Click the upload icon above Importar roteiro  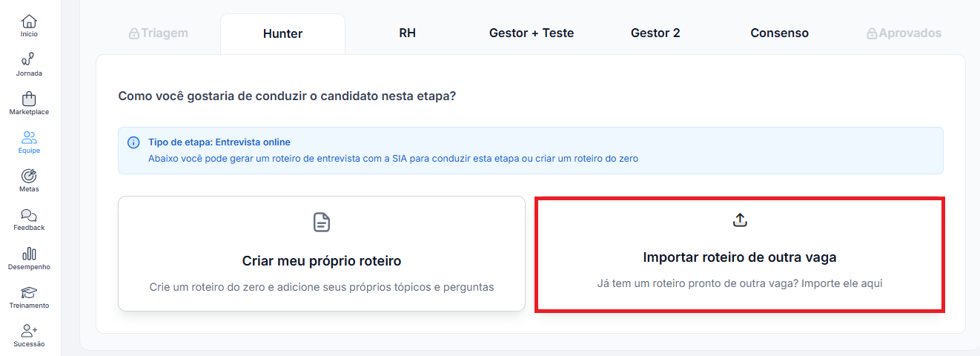click(x=740, y=220)
